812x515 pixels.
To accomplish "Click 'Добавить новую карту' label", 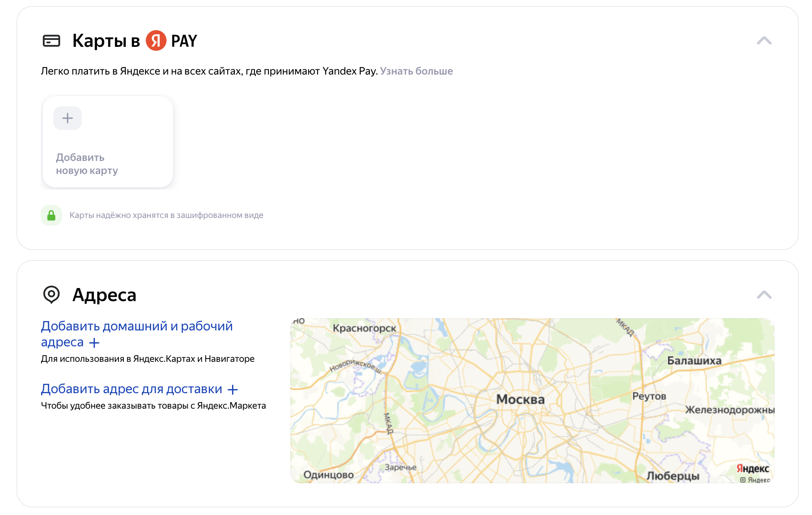I will pyautogui.click(x=87, y=164).
